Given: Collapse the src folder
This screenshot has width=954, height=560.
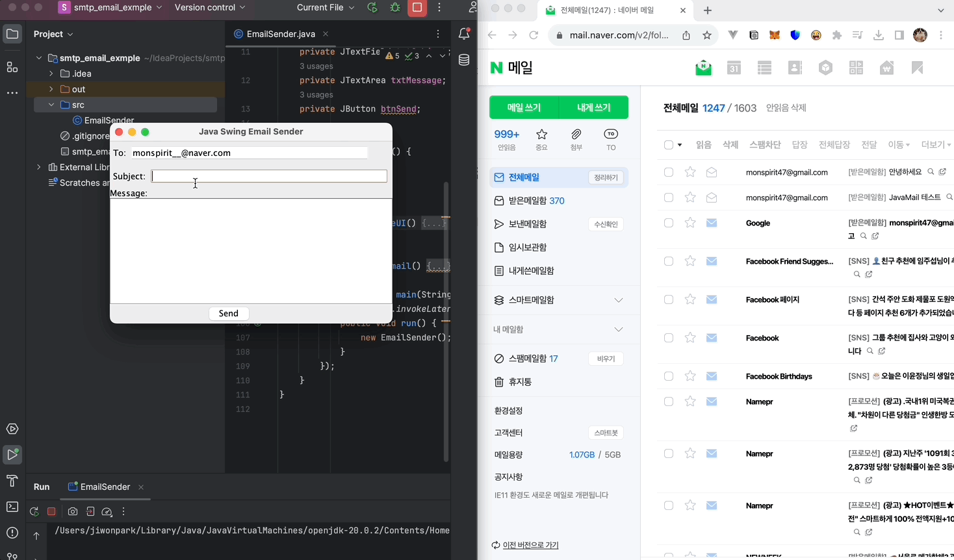Looking at the screenshot, I should 51,105.
